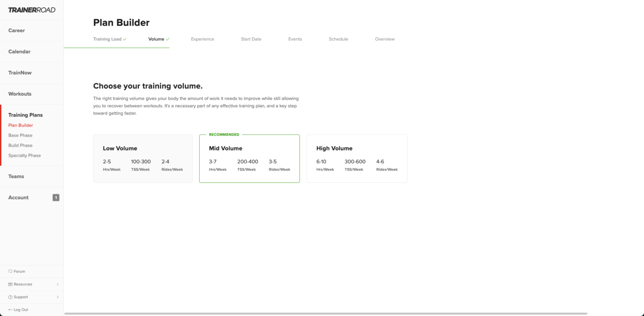Screen dimensions: 644x316
Task: Click the green checkmark beside Training Load
Action: 124,39
